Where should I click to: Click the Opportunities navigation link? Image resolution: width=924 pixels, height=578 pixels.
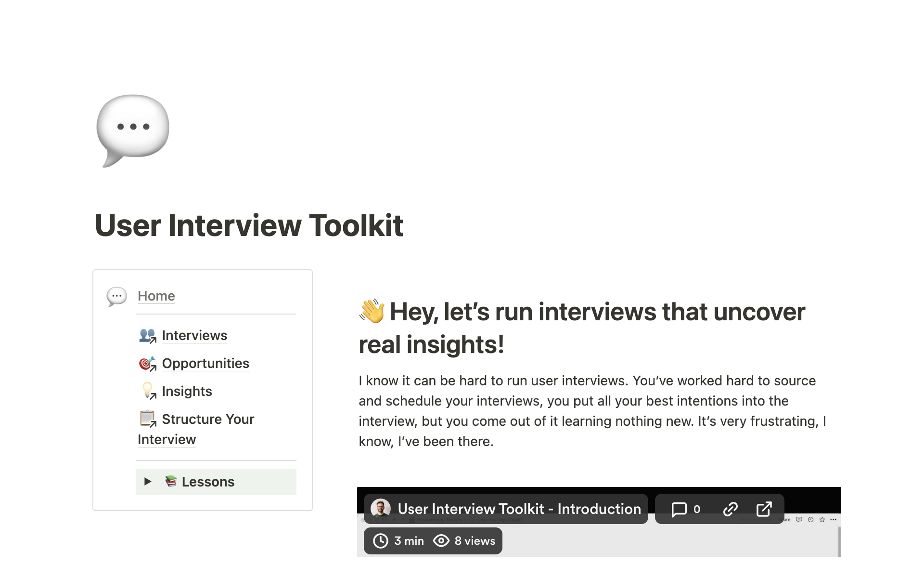206,362
